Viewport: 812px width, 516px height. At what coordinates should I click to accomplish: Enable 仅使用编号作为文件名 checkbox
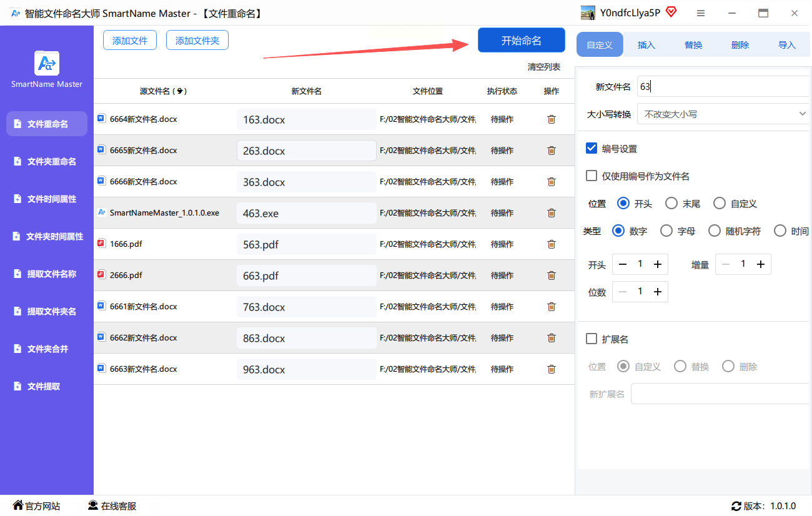pos(592,176)
